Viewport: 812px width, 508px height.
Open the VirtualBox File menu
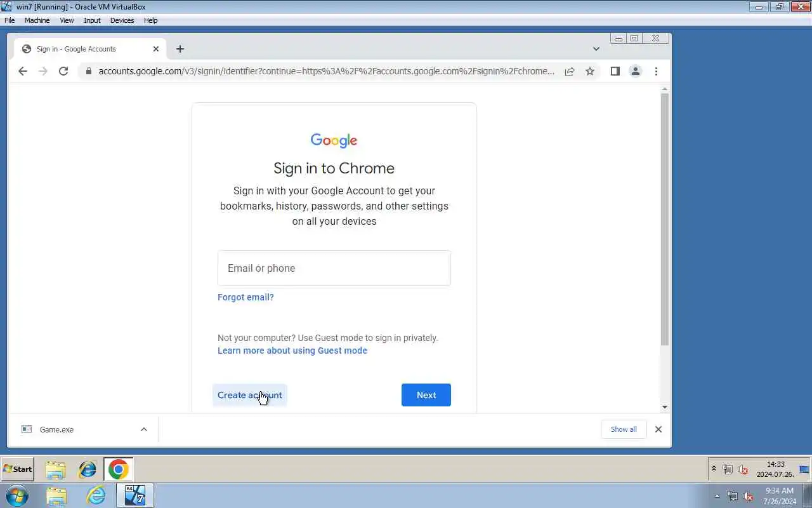click(10, 20)
